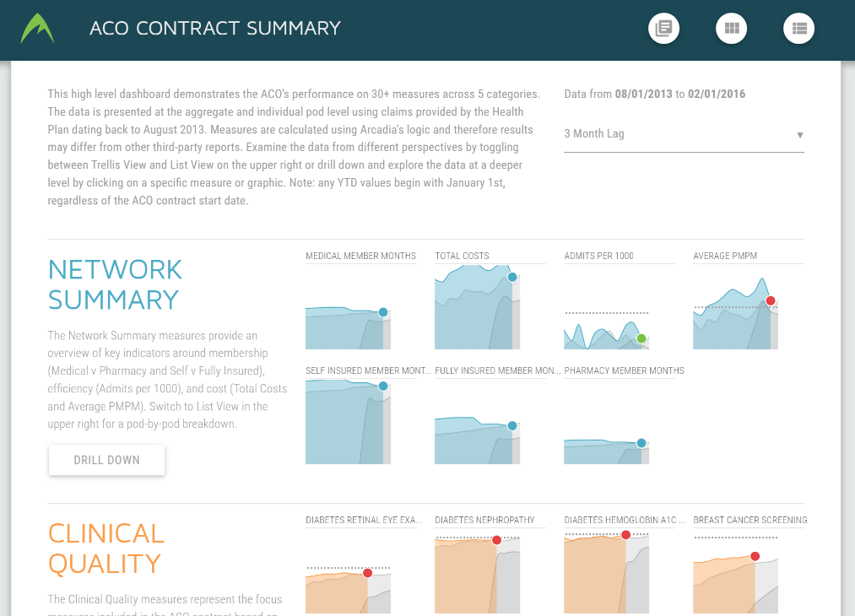Click the DRILL DOWN button under Network Summary
Image resolution: width=855 pixels, height=616 pixels.
[106, 460]
